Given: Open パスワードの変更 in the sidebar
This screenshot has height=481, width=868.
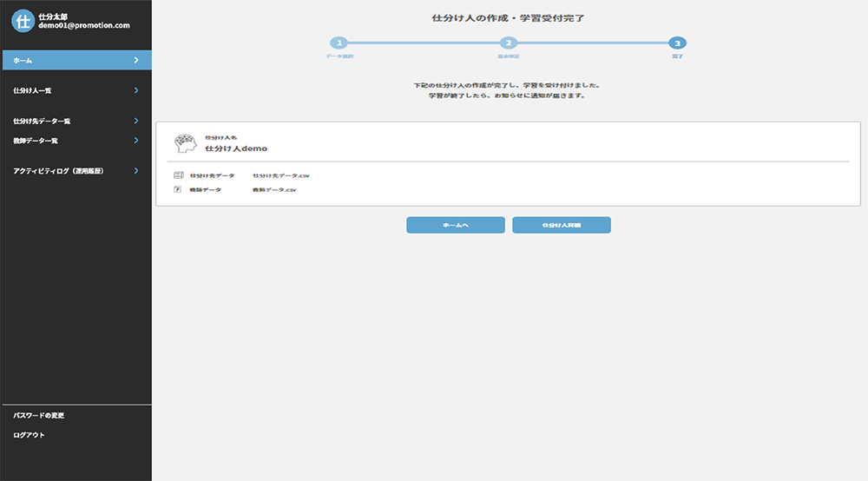Looking at the screenshot, I should click(39, 416).
